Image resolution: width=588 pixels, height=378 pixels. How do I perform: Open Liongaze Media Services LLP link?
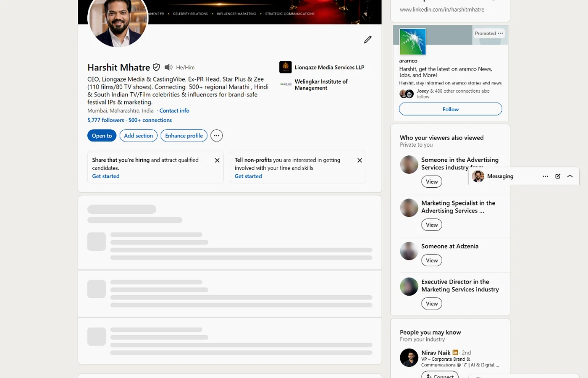coord(329,67)
